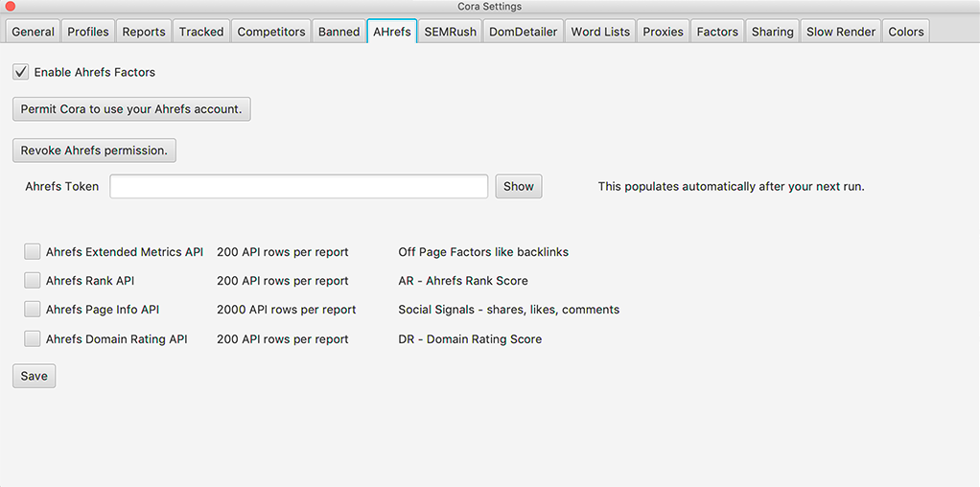Click 'Off Page Factors like backlinks' text
The height and width of the screenshot is (487, 980).
coord(483,252)
